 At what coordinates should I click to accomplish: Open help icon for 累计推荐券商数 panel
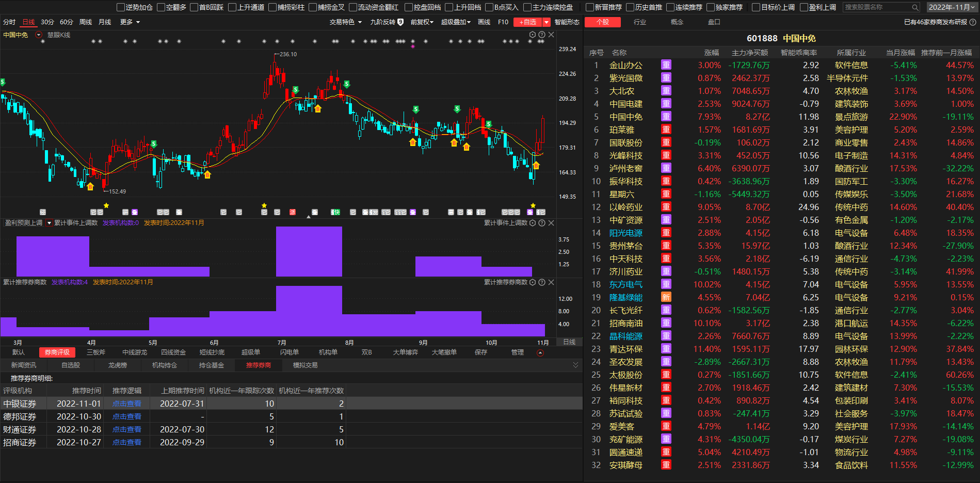pos(542,282)
